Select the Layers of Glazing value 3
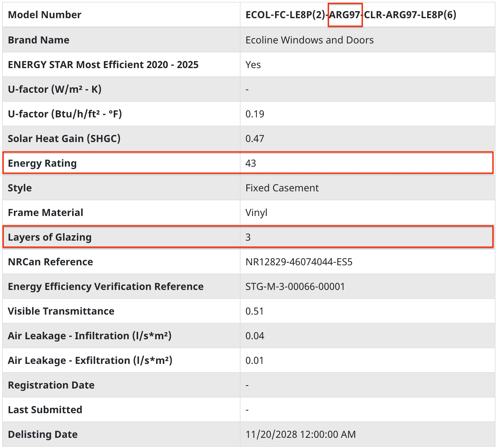 coord(248,237)
